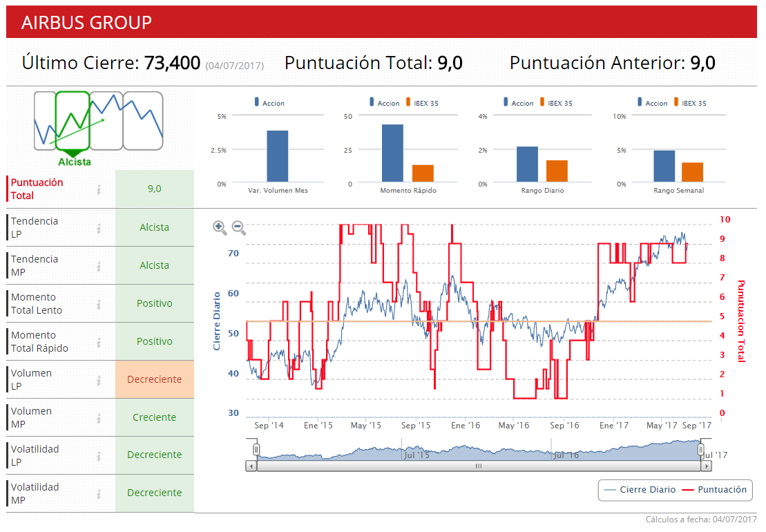Zoom out of the price chart
Image resolution: width=766 pixels, height=532 pixels.
coord(238,227)
